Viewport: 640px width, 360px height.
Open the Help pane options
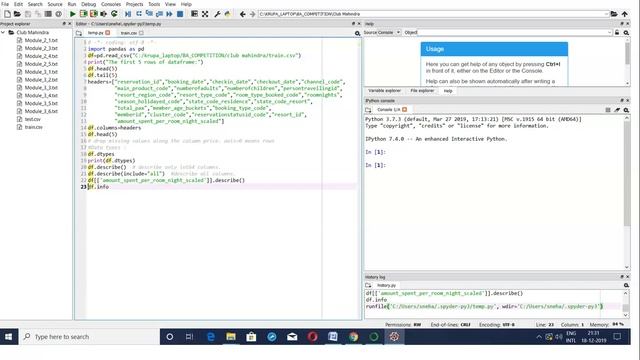[x=626, y=32]
